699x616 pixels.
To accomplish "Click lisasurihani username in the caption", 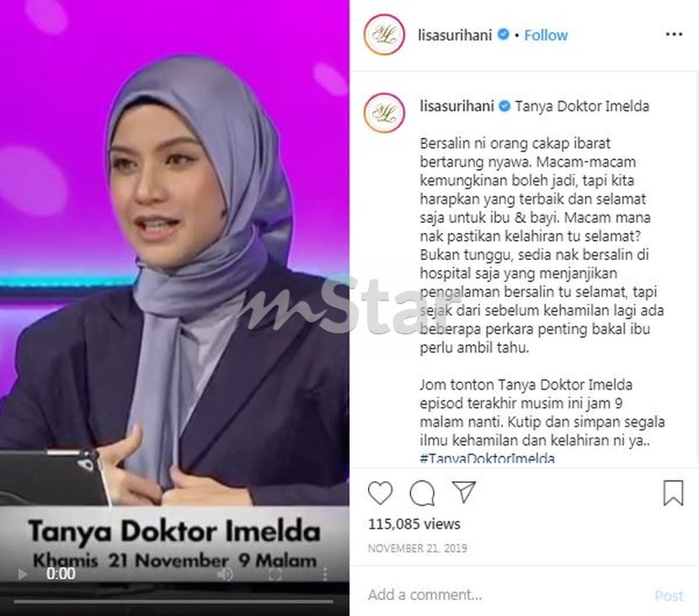I will tap(457, 106).
